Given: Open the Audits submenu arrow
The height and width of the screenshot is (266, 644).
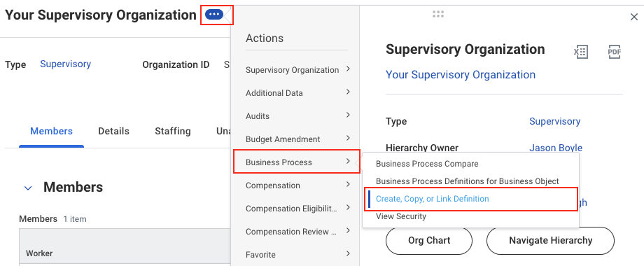Looking at the screenshot, I should pos(348,115).
